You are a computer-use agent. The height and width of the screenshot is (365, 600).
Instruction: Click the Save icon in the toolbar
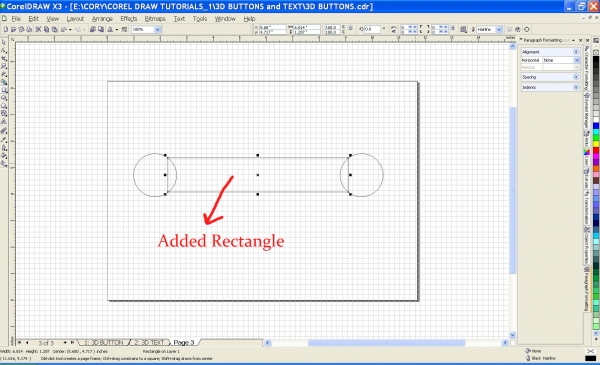click(x=21, y=29)
